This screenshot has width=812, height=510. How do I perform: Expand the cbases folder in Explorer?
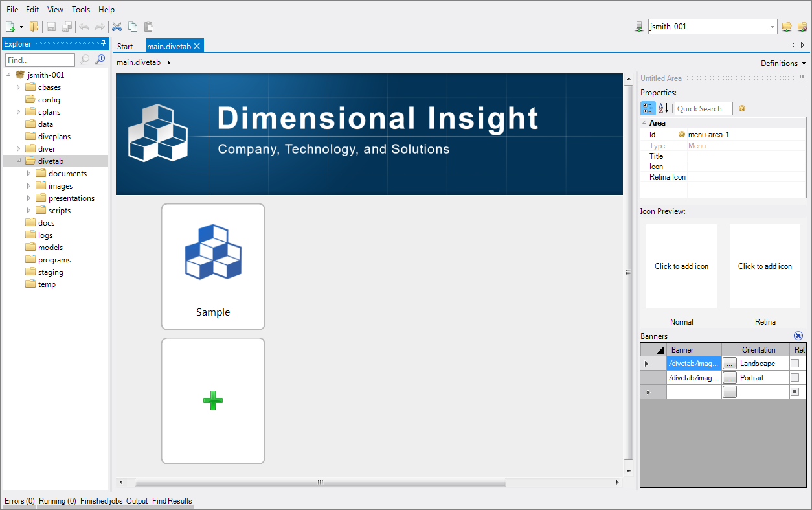(x=19, y=87)
